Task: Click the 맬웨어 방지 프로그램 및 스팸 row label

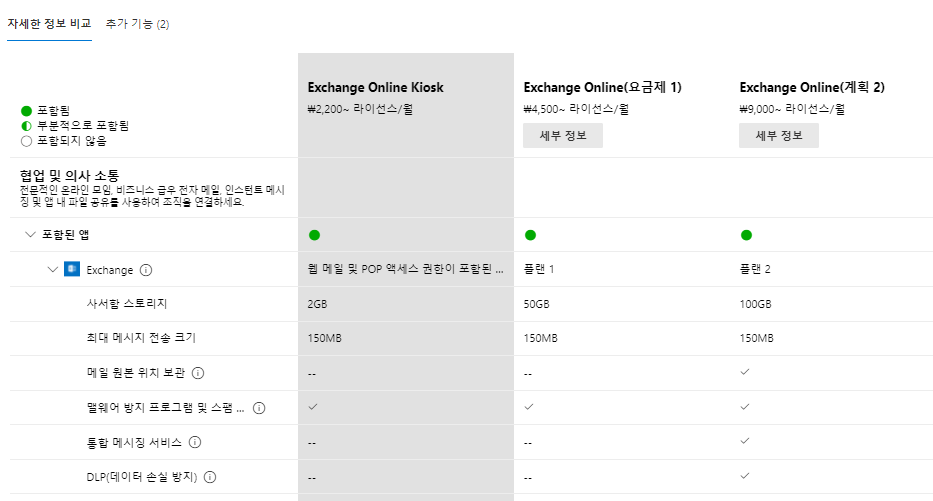Action: tap(165, 408)
